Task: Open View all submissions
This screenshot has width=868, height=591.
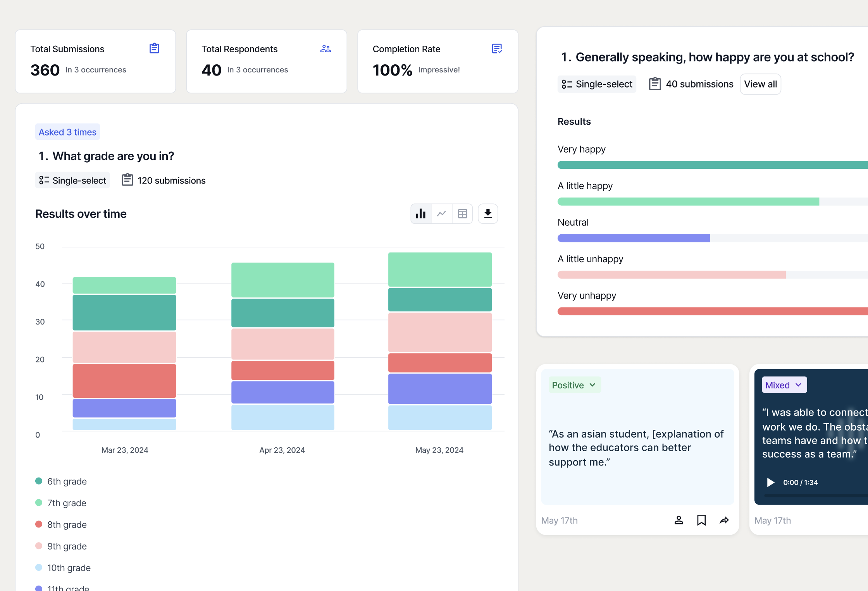Action: (x=760, y=84)
